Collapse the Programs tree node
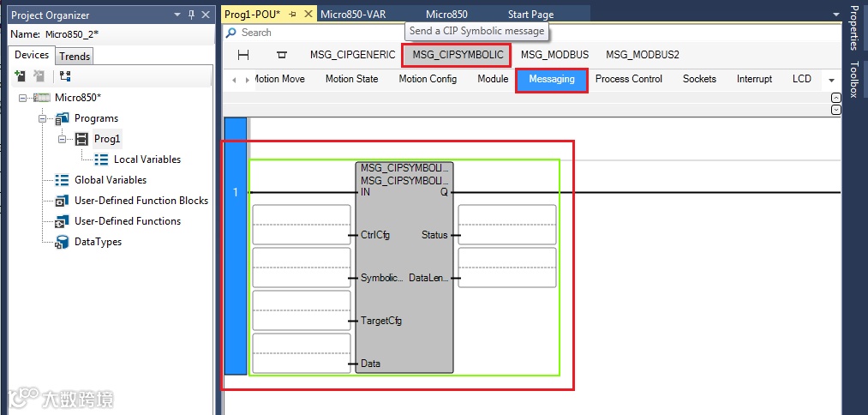Viewport: 868px width, 415px height. [43, 118]
